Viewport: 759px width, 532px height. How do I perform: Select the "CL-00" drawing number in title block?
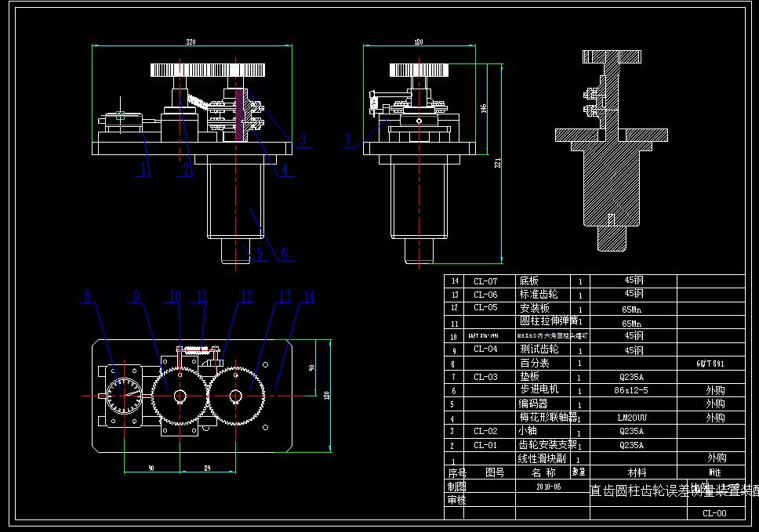(x=714, y=513)
